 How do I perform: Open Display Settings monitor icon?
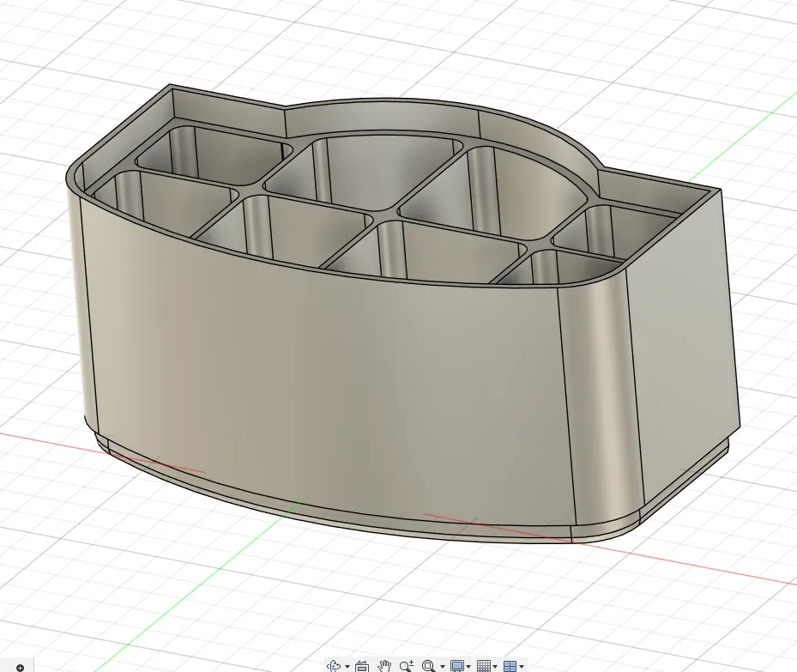[x=457, y=666]
